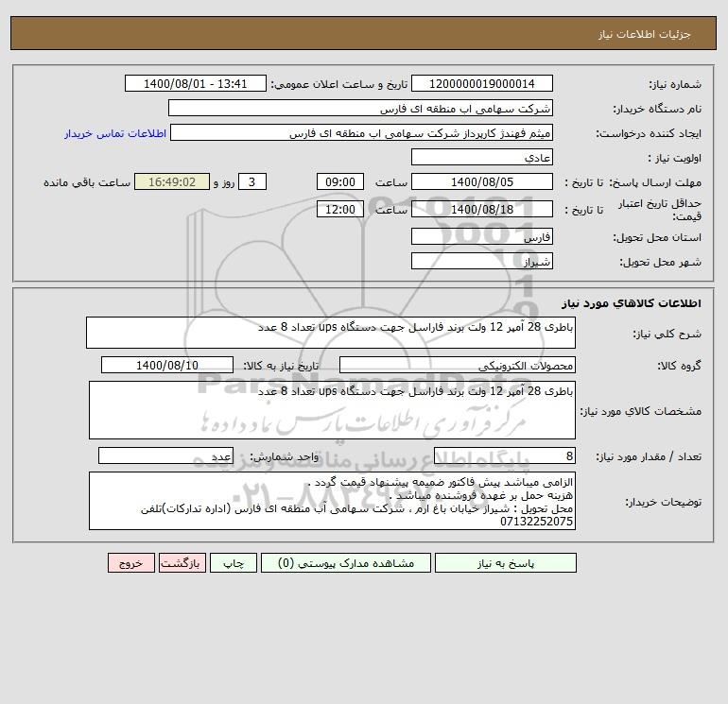Click the توضیحات خریدار notes text area
Image resolution: width=728 pixels, height=704 pixels.
click(x=332, y=501)
